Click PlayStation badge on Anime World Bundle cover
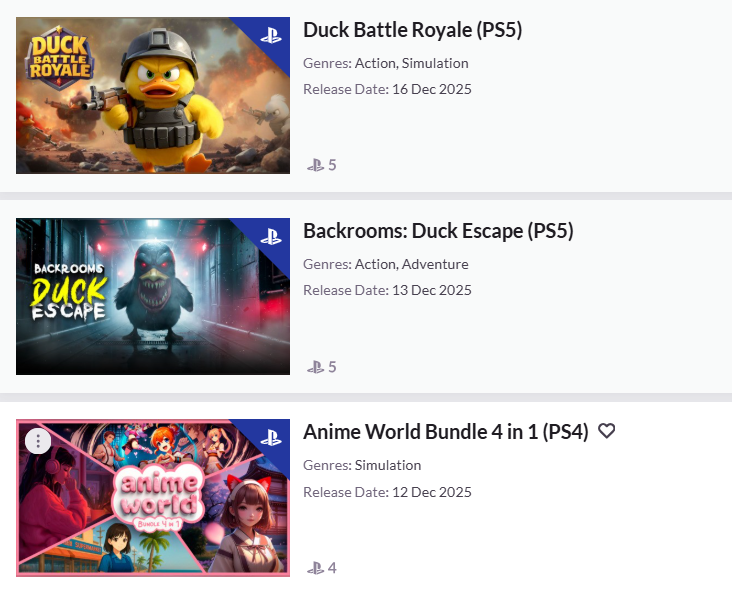This screenshot has height=593, width=732. [x=271, y=438]
